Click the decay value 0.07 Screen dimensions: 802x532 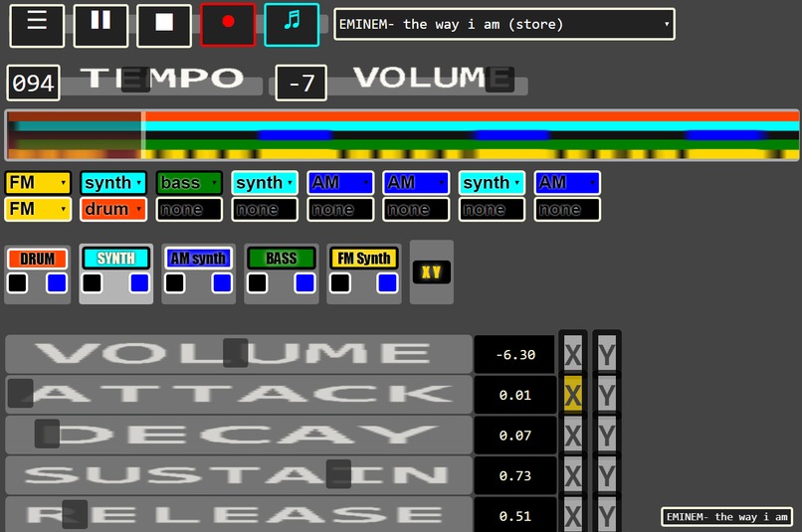[x=514, y=436]
